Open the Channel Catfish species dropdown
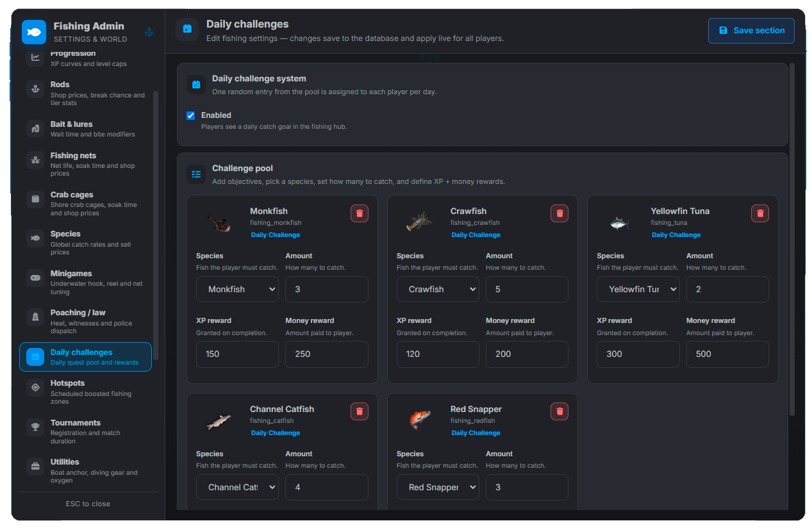 (x=237, y=487)
